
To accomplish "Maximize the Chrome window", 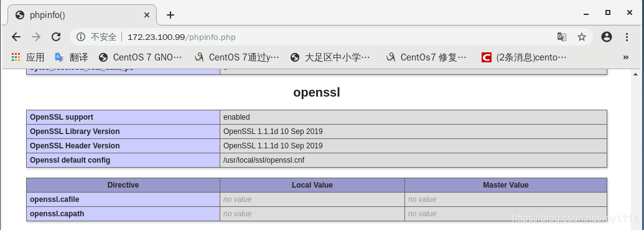I will click(x=608, y=12).
